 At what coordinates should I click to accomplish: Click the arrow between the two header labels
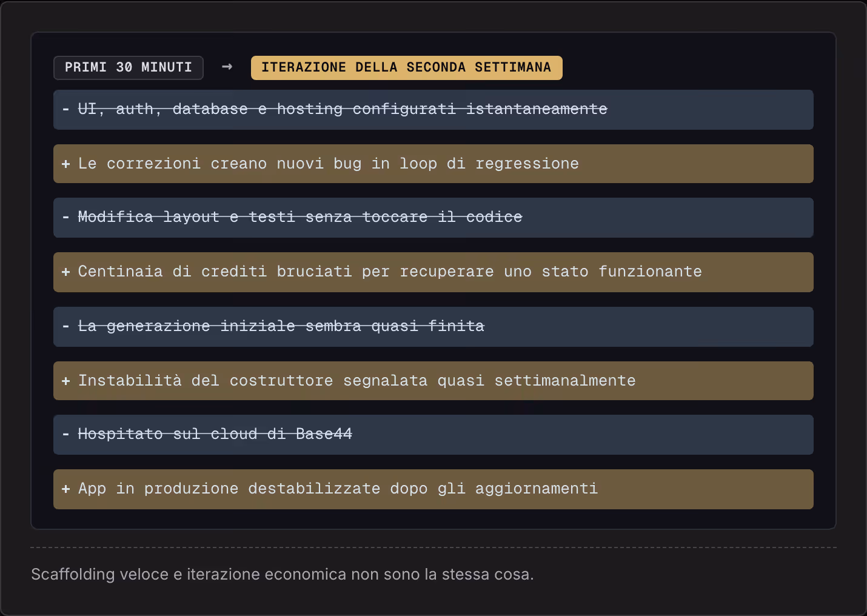227,67
